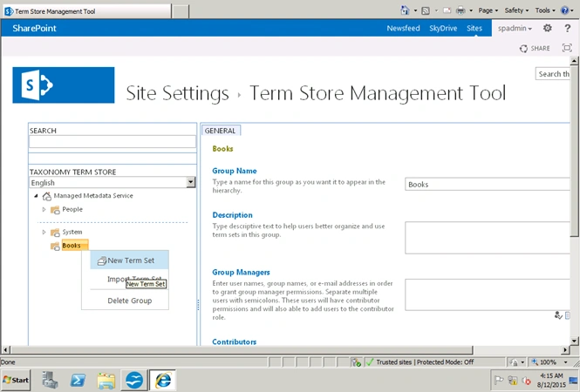Open the SharePoint settings gear icon
The image size is (580, 392).
click(x=548, y=28)
